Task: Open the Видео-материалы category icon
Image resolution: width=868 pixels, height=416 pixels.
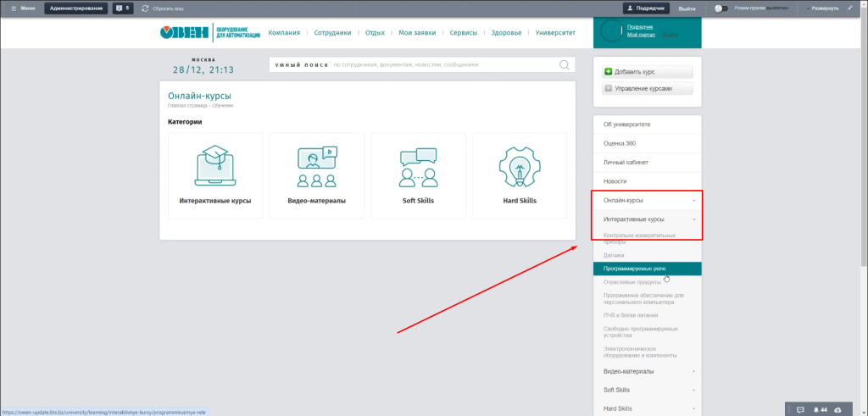Action: [x=316, y=167]
